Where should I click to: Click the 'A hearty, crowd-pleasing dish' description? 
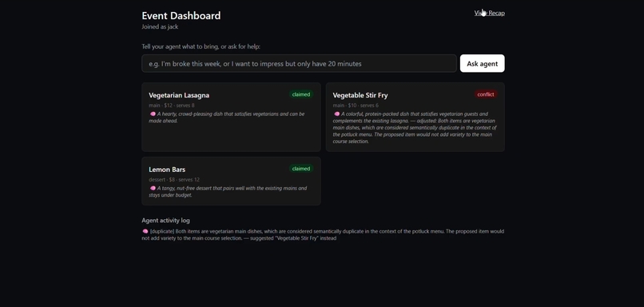(x=227, y=118)
